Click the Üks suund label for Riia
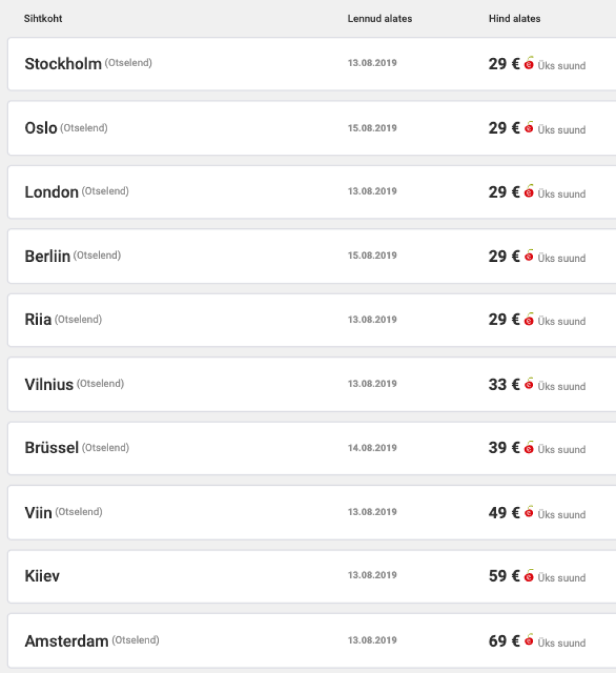Viewport: 616px width, 673px height. pos(561,321)
